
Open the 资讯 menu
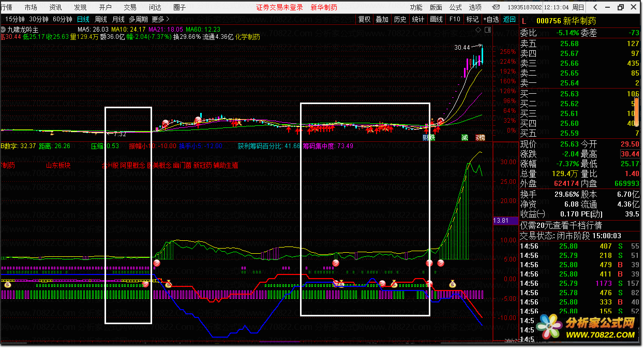click(55, 7)
